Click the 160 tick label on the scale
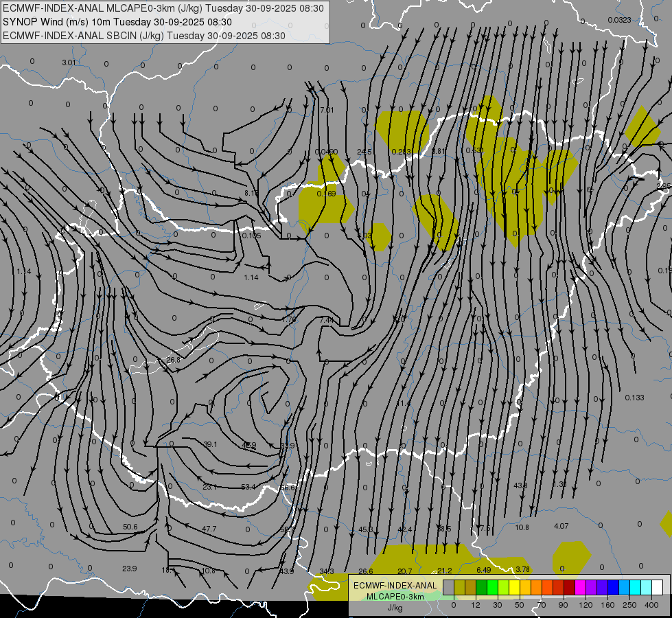Screen dimensions: 672x618 pyautogui.click(x=607, y=605)
